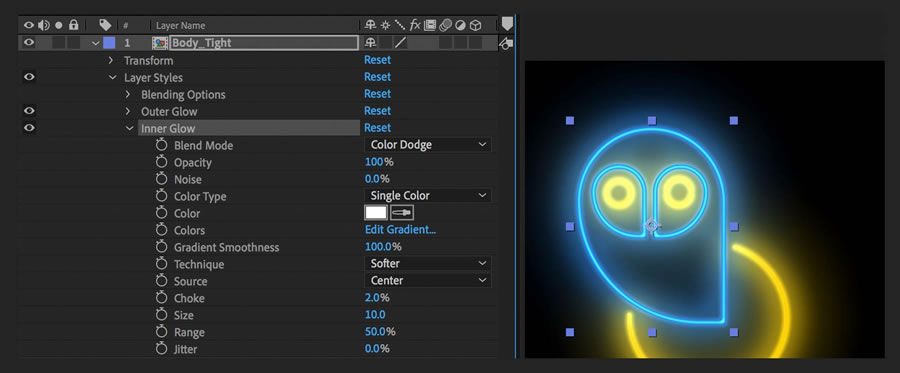This screenshot has height=373, width=900.
Task: Click the Video eye column header icon
Action: [x=29, y=25]
